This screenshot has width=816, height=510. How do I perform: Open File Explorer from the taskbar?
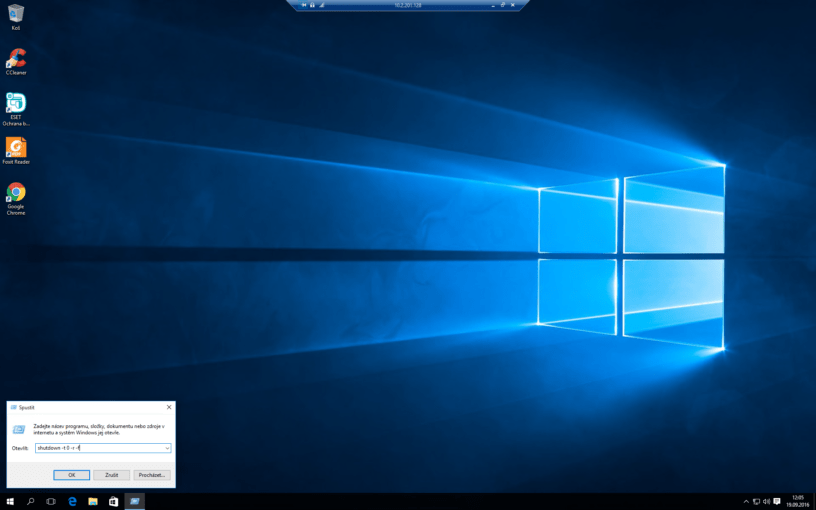pyautogui.click(x=93, y=502)
